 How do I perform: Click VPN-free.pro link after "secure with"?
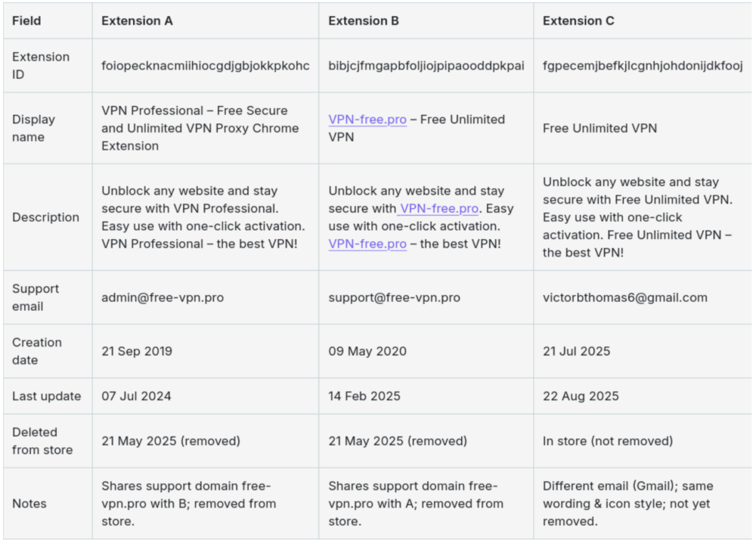click(439, 209)
